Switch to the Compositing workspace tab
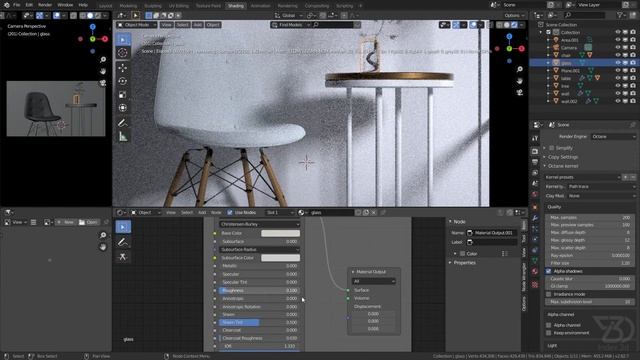The image size is (640, 360). tap(317, 6)
